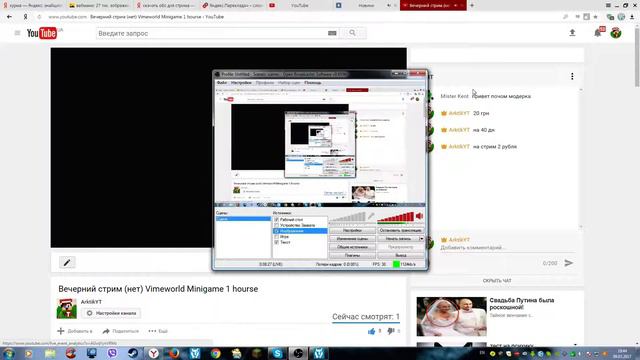
Task: Select the highlighted scene in OBS 'Сцены' list
Action: 243,219
